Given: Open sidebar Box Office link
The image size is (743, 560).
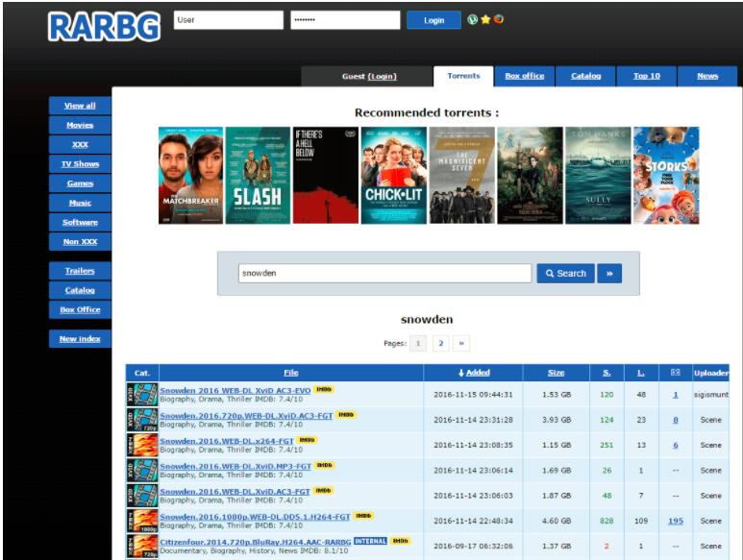Looking at the screenshot, I should 80,309.
